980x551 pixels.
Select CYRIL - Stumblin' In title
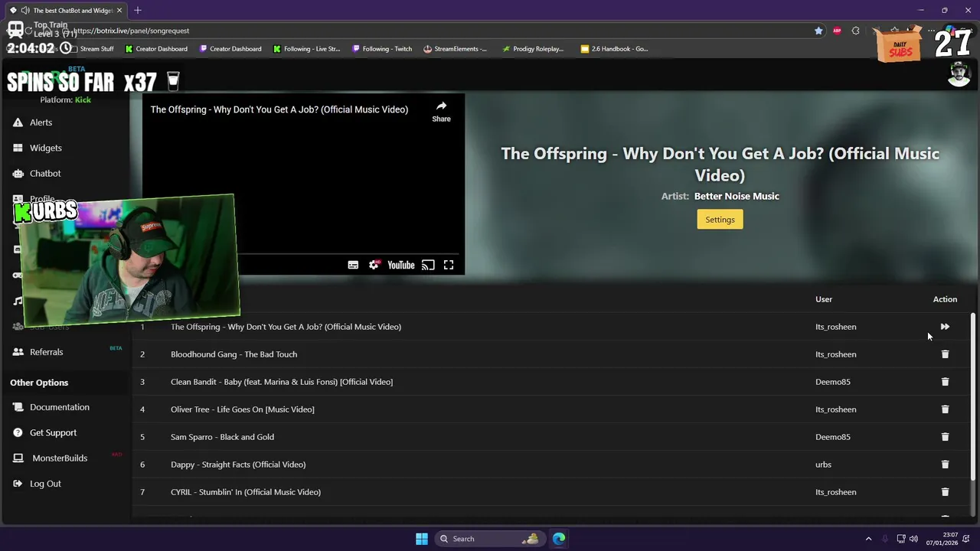(x=246, y=492)
